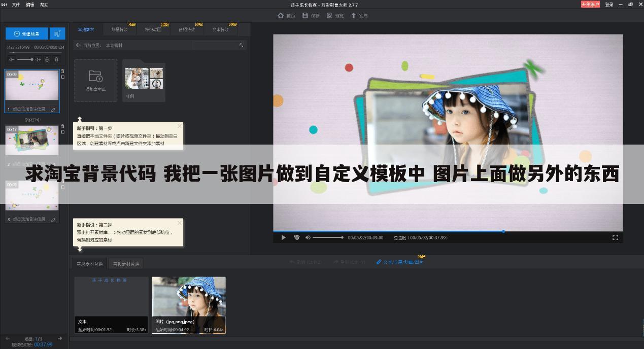Switch to 本地素材 tab
This screenshot has height=349, width=644.
pos(86,29)
